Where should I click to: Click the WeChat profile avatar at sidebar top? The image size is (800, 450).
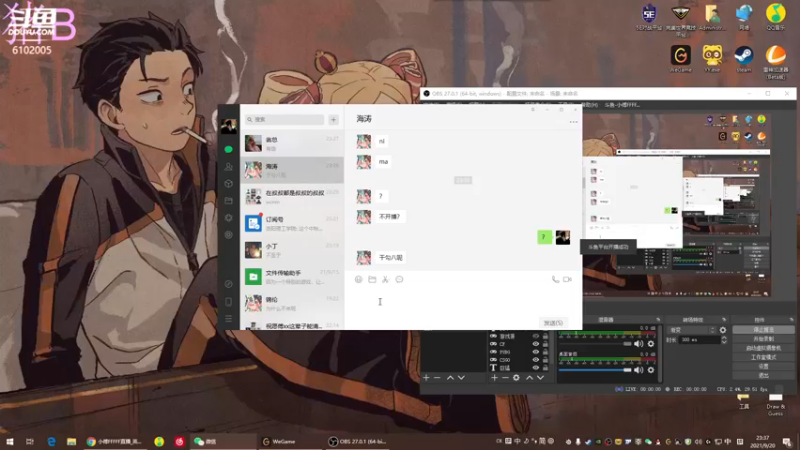(229, 126)
